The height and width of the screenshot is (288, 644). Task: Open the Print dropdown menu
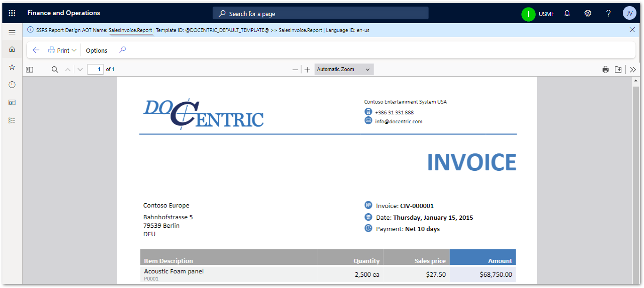point(63,50)
